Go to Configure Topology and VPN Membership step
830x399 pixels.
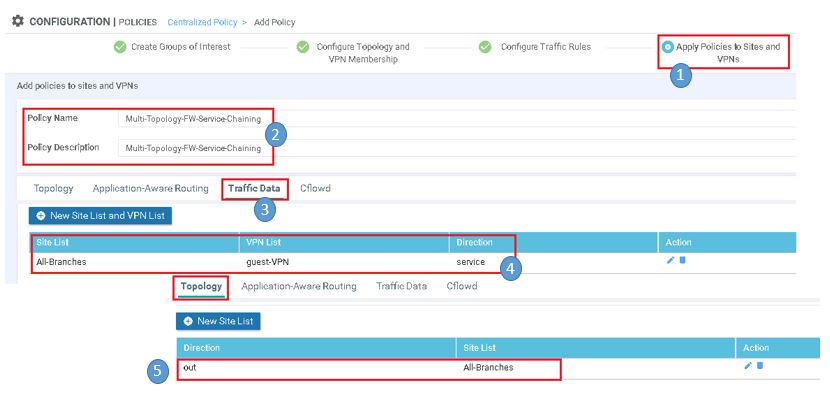pos(363,53)
